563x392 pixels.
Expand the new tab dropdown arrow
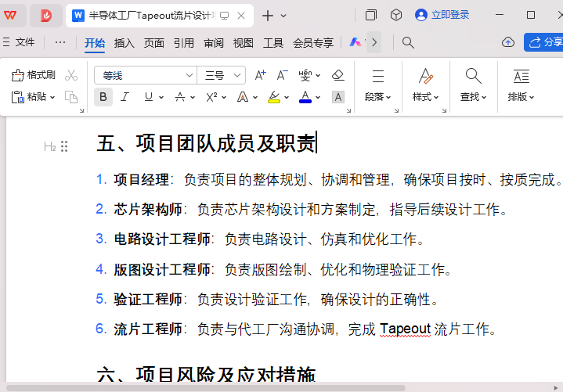coord(283,16)
